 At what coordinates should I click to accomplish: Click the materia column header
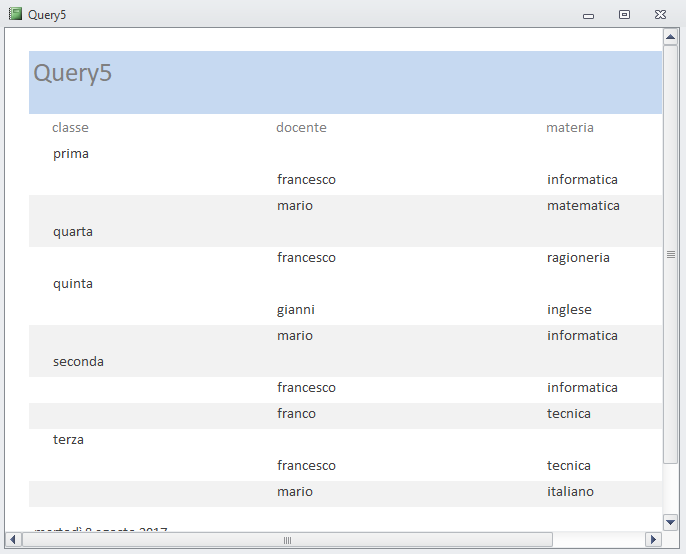click(570, 128)
